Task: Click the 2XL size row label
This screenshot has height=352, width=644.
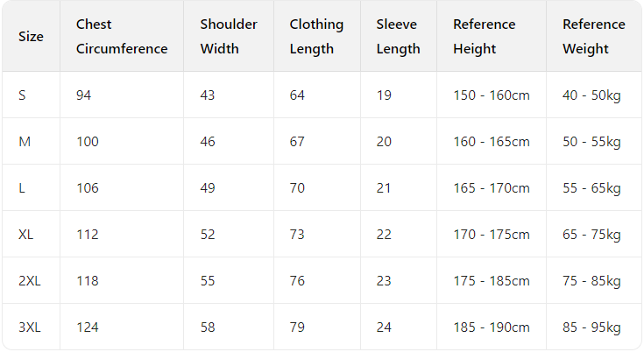Action: point(30,280)
